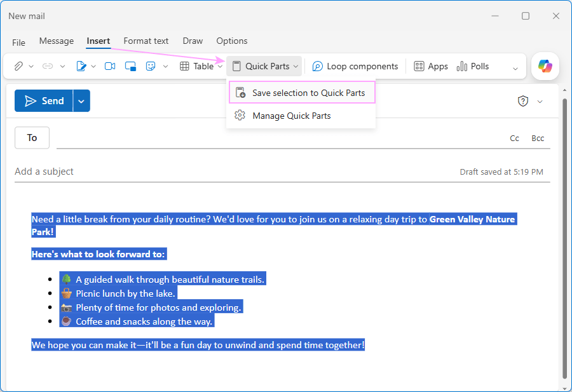Click the scrollbar up arrow
The height and width of the screenshot is (392, 572).
click(x=565, y=90)
